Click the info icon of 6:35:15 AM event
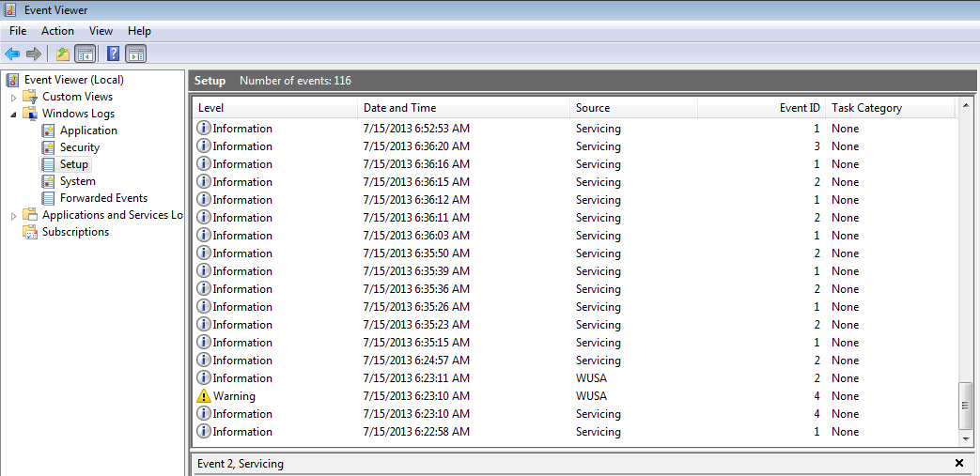 coord(204,342)
